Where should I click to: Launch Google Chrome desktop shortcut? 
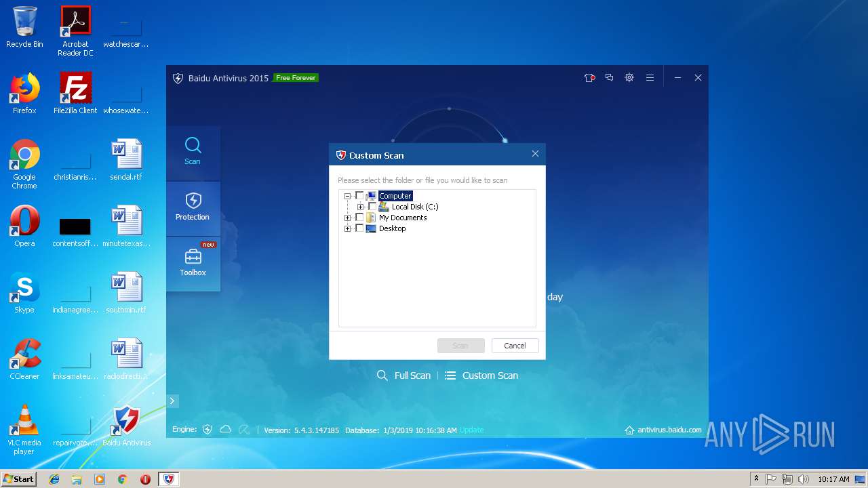point(24,164)
